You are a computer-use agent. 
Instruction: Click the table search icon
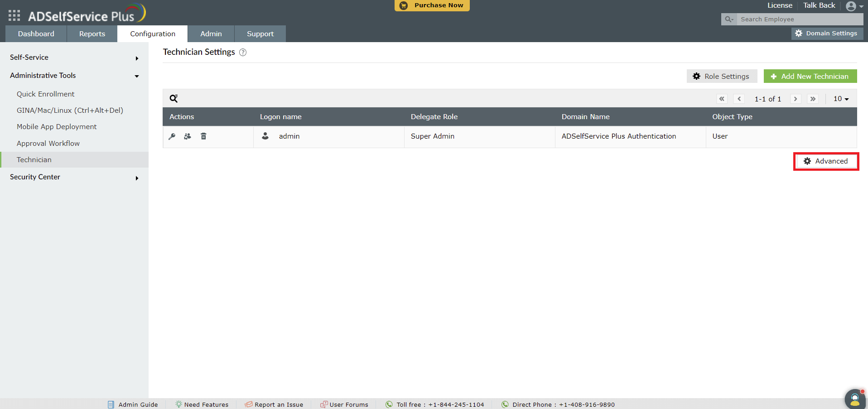tap(174, 99)
